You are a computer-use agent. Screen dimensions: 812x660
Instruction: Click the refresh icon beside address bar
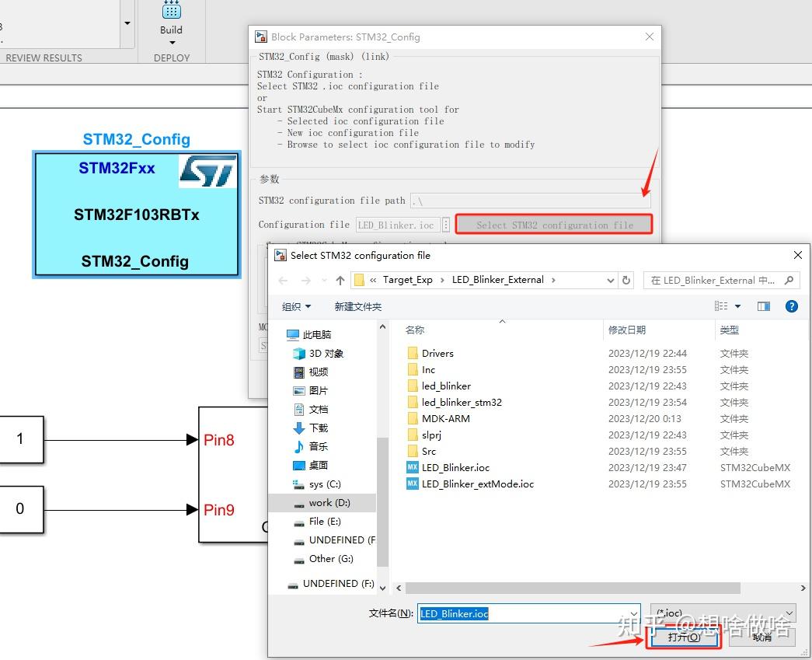(x=626, y=280)
